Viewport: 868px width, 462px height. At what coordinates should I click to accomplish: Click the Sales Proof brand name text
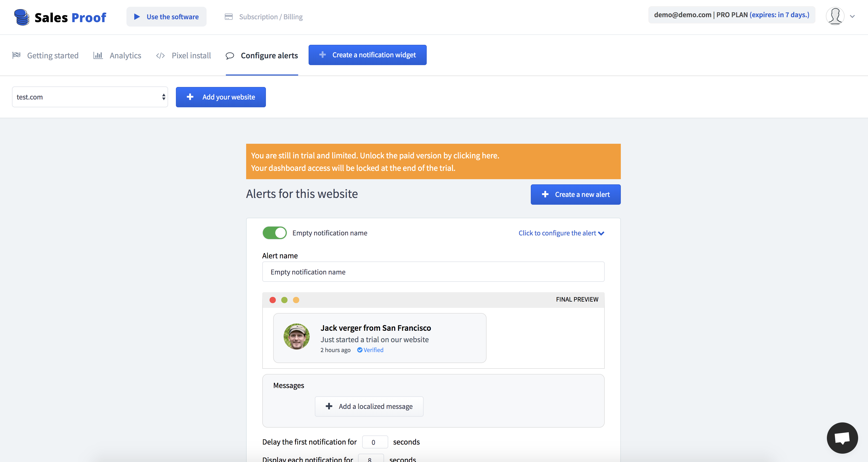pyautogui.click(x=70, y=17)
